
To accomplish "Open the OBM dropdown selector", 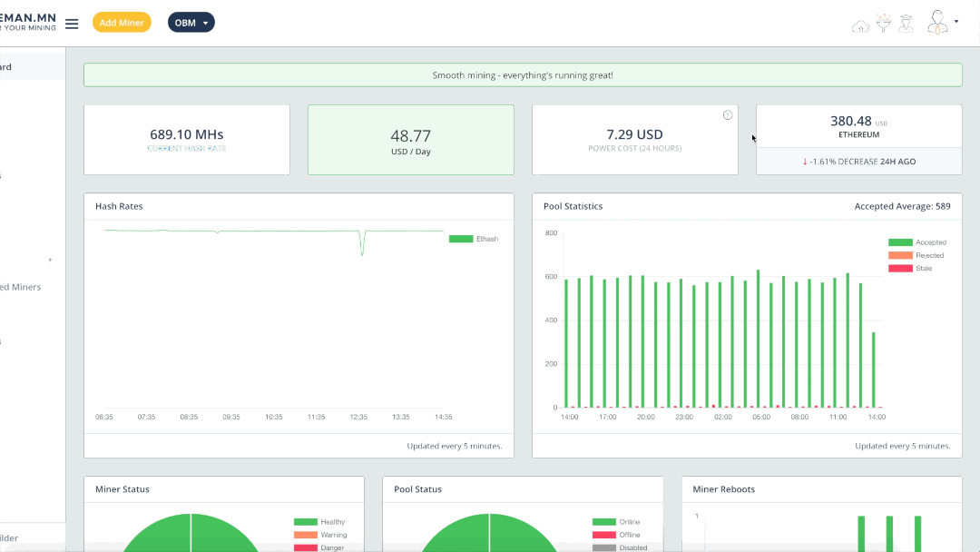I will coord(191,23).
